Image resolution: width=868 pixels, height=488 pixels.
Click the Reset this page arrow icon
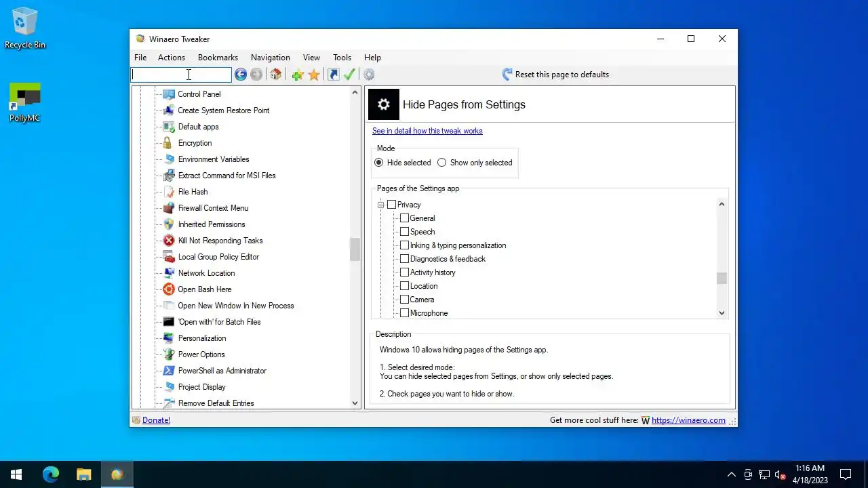[x=507, y=75]
